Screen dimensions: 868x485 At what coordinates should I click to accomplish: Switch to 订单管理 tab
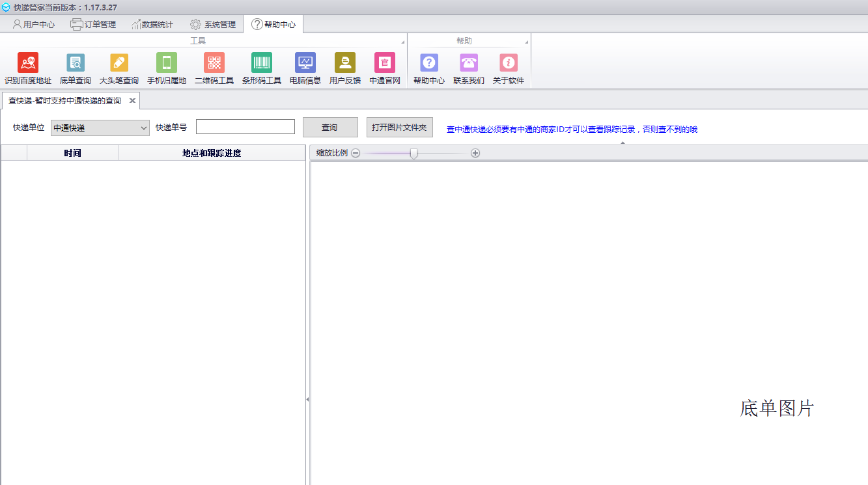[x=93, y=25]
